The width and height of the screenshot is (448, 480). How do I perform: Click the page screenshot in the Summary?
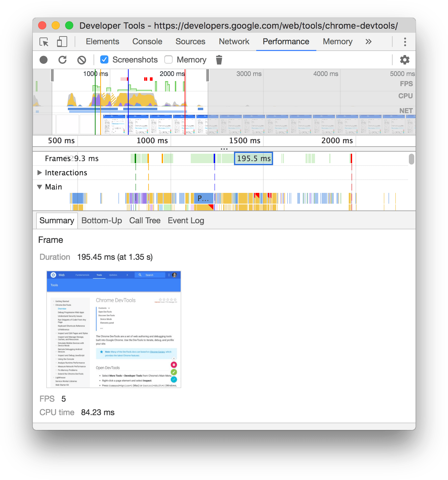113,329
